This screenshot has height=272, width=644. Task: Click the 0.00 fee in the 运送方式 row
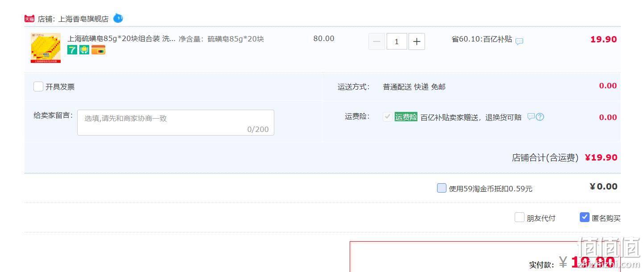coord(608,86)
